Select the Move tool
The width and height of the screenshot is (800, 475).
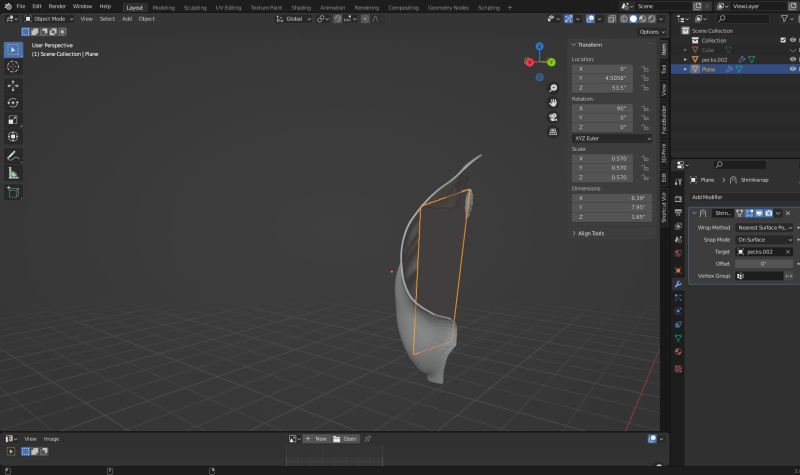click(13, 86)
